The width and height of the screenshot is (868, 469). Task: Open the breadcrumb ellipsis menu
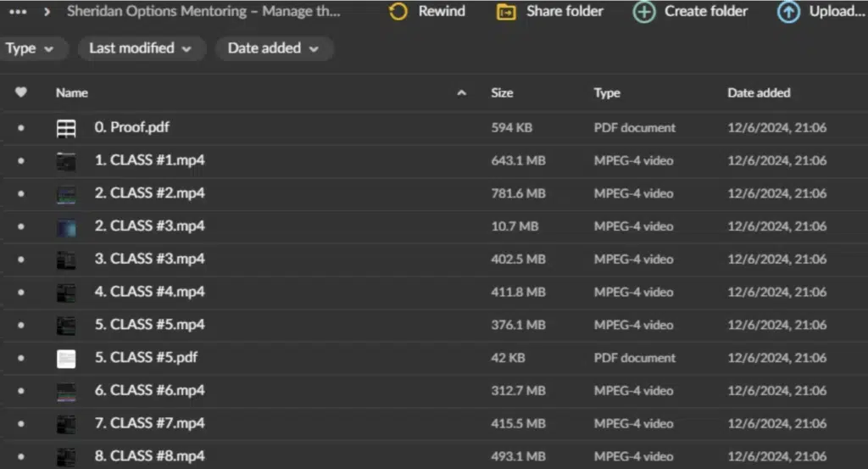18,12
